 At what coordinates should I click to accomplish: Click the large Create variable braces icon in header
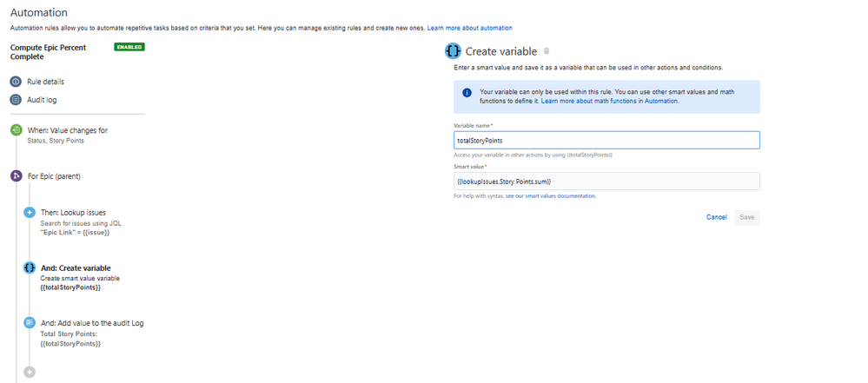coord(454,51)
